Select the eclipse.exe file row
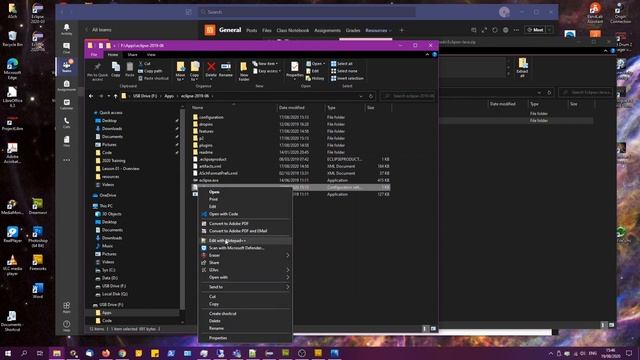The width and height of the screenshot is (640, 360). [x=291, y=180]
